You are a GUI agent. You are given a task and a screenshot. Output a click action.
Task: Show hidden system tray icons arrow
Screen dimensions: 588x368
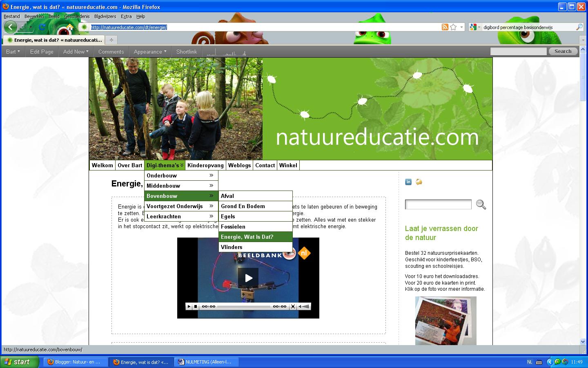pyautogui.click(x=550, y=362)
